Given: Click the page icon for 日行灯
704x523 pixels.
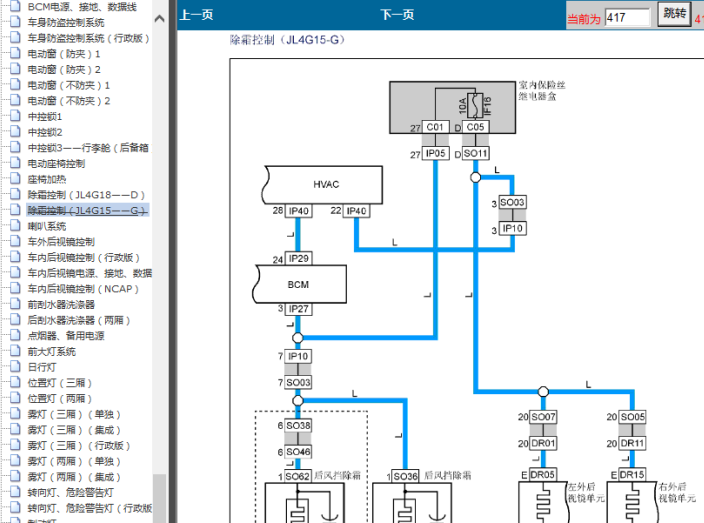Looking at the screenshot, I should 15,367.
